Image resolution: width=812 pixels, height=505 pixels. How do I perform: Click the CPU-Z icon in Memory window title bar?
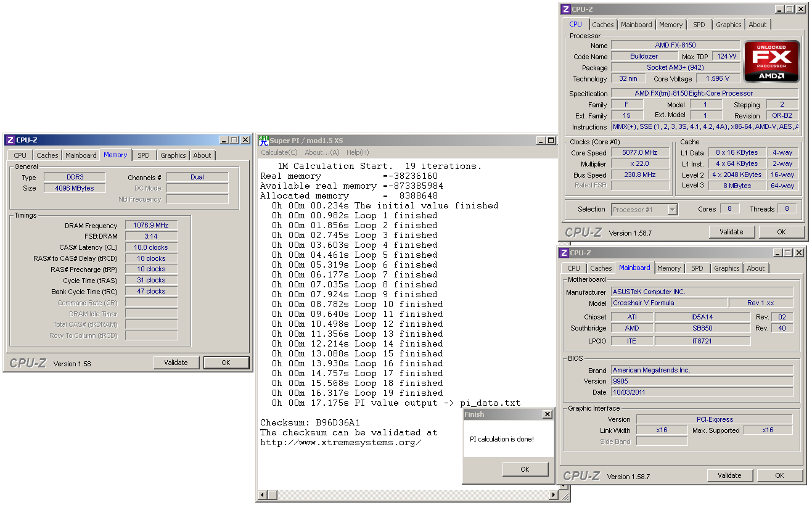pyautogui.click(x=10, y=140)
